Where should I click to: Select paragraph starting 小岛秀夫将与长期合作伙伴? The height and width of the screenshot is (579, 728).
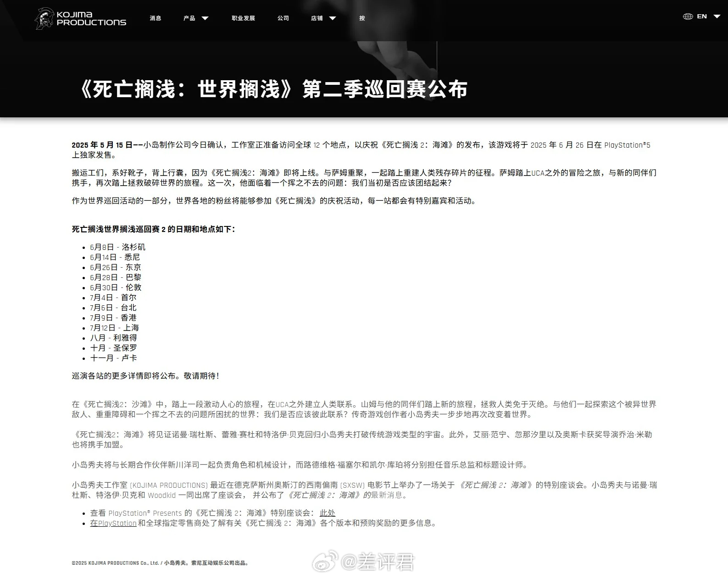pyautogui.click(x=300, y=465)
